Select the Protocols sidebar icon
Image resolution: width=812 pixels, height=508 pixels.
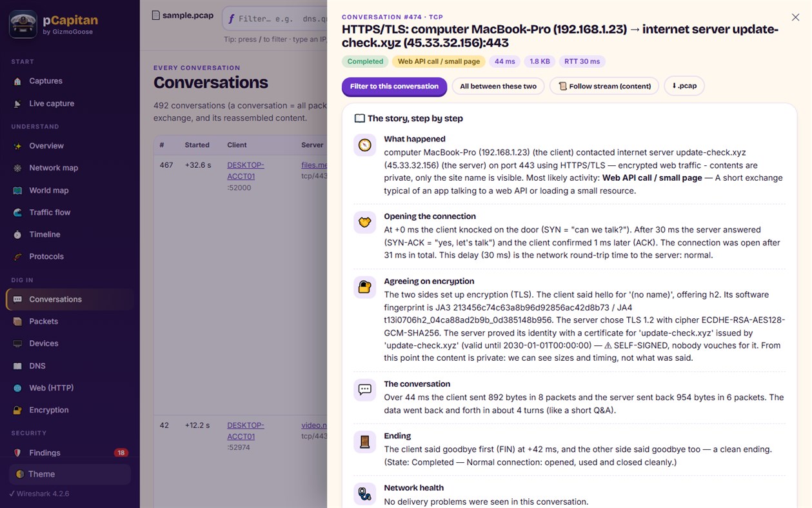tap(17, 257)
